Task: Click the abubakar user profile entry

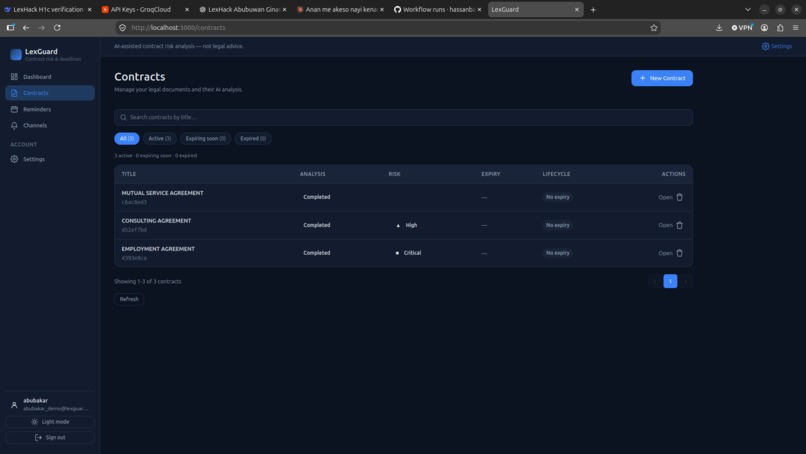Action: (50, 404)
